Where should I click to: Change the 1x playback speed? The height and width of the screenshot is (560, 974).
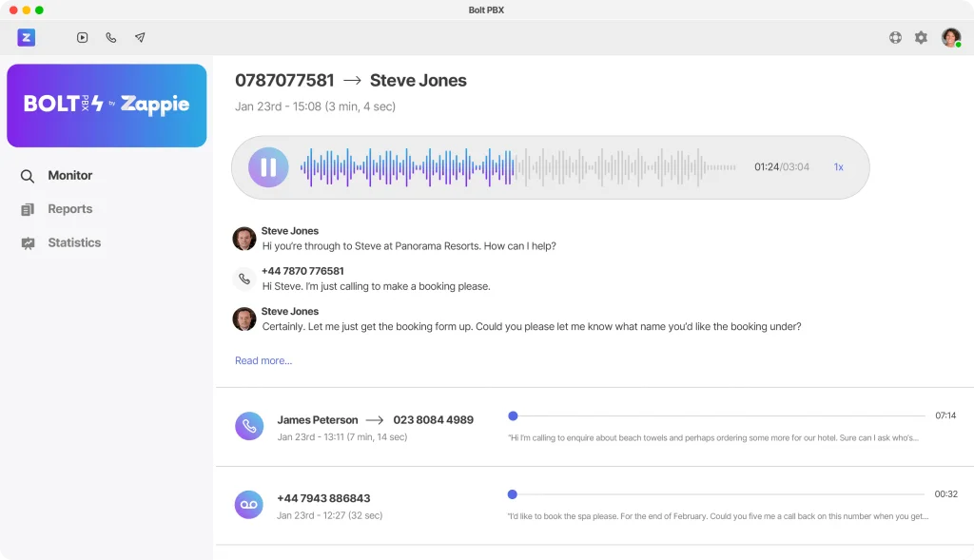[838, 167]
